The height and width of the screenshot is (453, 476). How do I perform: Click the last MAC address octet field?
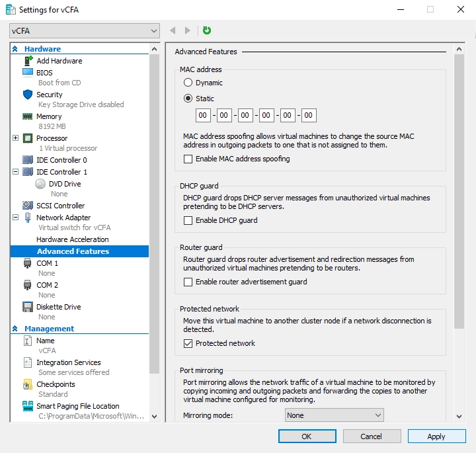pos(309,115)
